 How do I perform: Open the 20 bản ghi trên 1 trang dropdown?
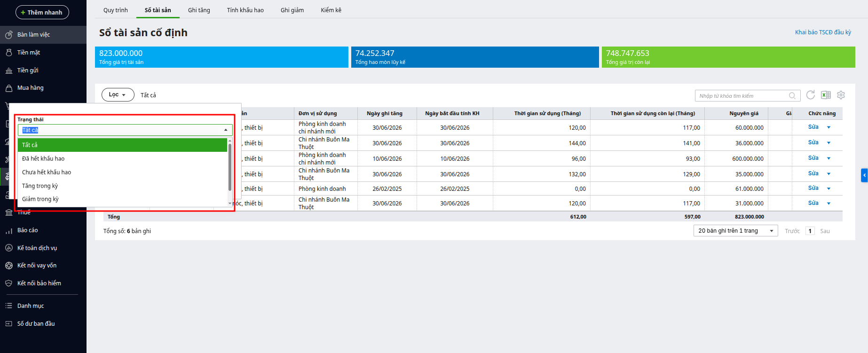pos(736,231)
